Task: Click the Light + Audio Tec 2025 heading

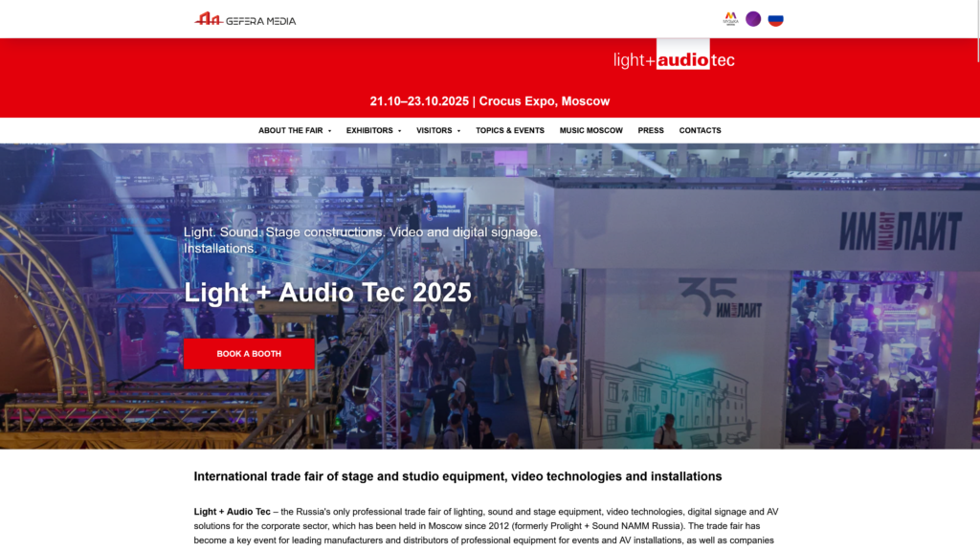Action: click(327, 293)
